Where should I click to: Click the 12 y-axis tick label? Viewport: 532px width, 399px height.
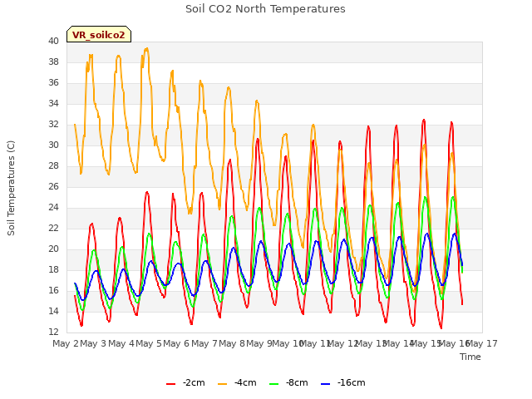(x=53, y=332)
